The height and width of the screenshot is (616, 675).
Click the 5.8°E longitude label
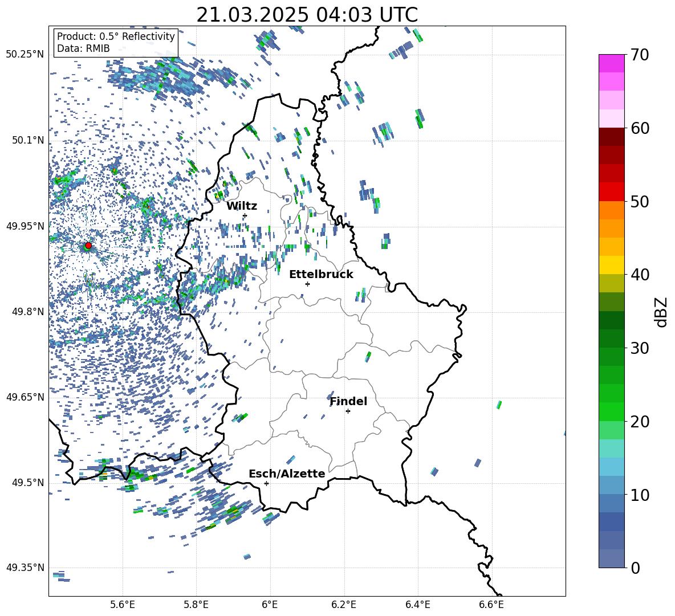tap(196, 605)
